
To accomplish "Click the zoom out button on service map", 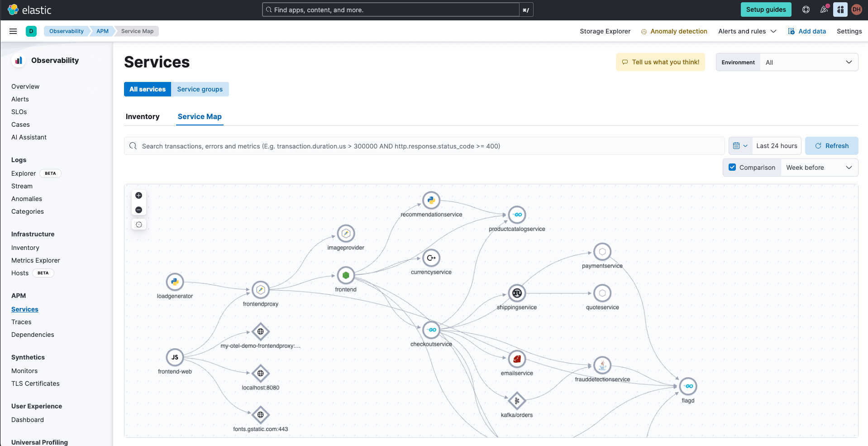I will pyautogui.click(x=139, y=210).
